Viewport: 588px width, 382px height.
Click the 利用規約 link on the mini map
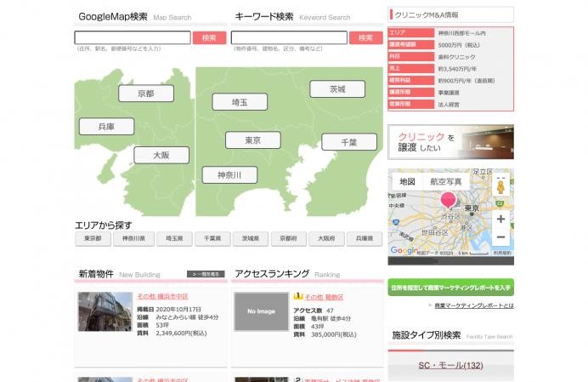click(x=501, y=254)
